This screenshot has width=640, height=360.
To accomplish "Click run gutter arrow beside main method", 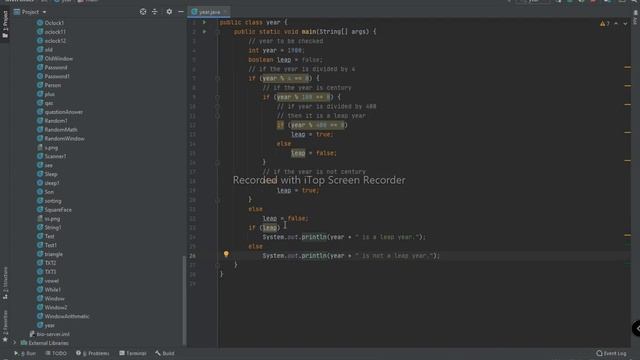I will [204, 31].
